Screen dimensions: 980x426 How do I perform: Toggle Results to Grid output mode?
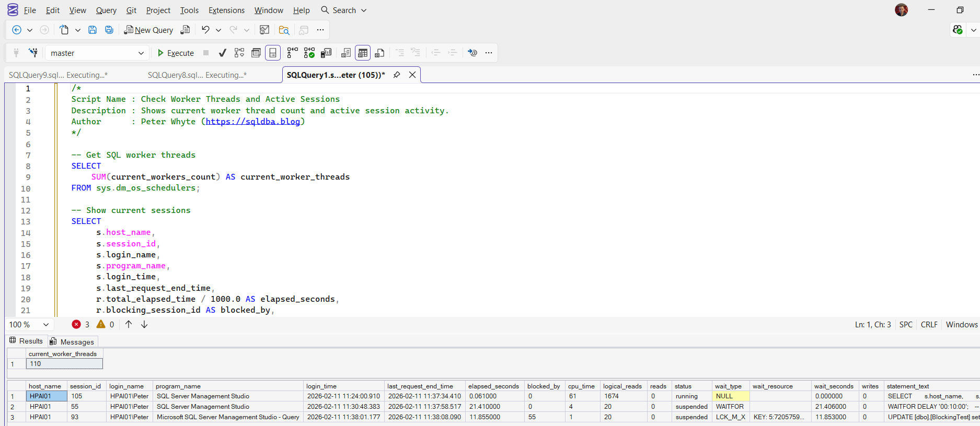coord(363,53)
